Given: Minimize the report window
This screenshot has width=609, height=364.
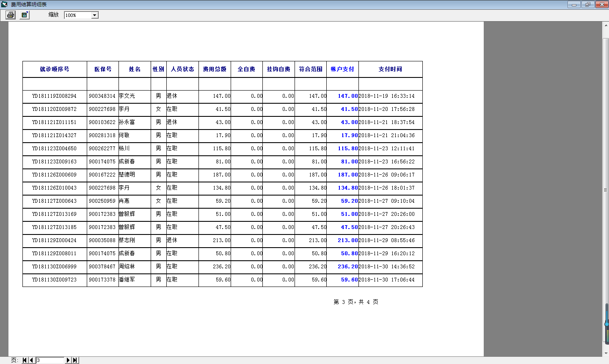Looking at the screenshot, I should [574, 4].
